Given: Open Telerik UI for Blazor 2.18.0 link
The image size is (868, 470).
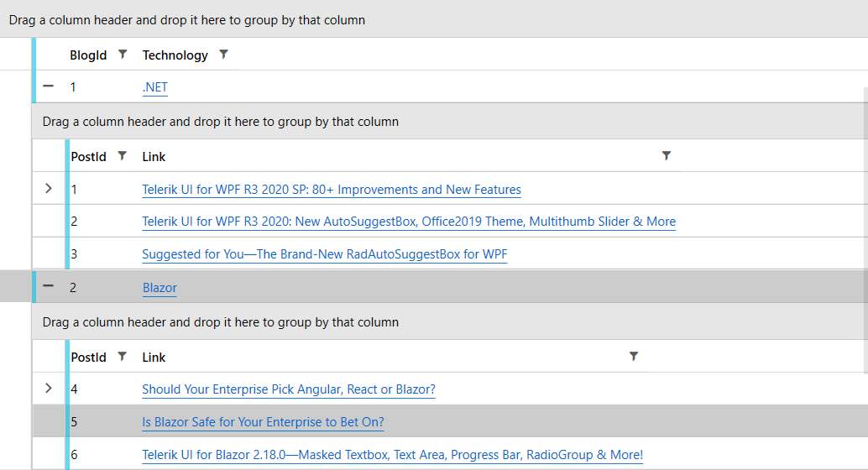Looking at the screenshot, I should tap(393, 455).
